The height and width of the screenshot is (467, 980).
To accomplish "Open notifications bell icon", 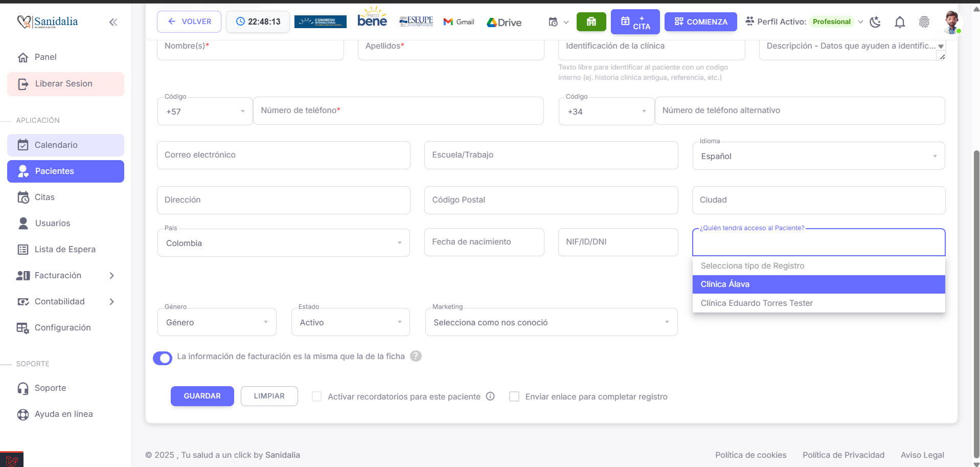I will pos(900,22).
